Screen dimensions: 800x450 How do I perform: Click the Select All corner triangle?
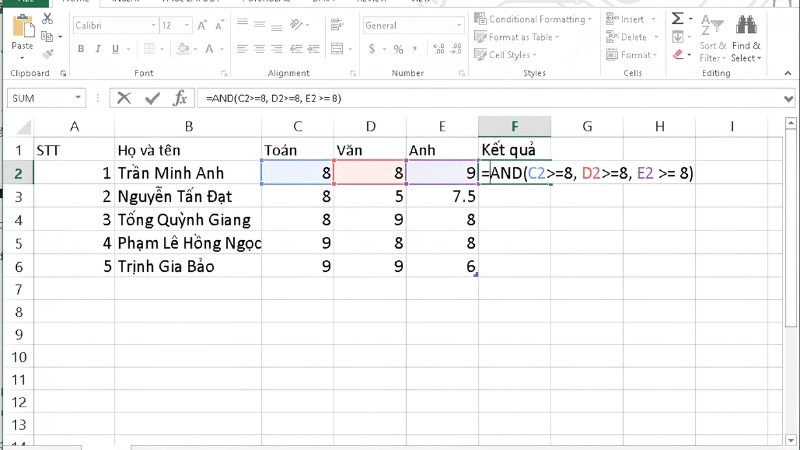22,126
